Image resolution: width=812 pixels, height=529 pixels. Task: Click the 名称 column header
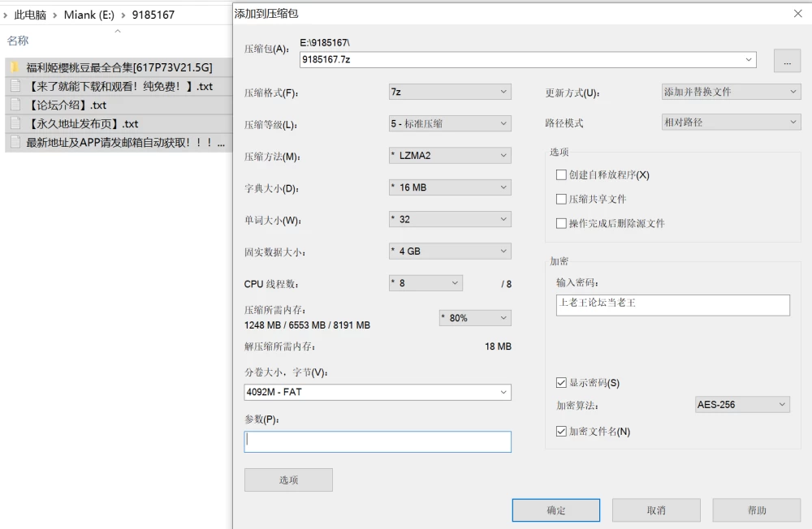(x=18, y=41)
